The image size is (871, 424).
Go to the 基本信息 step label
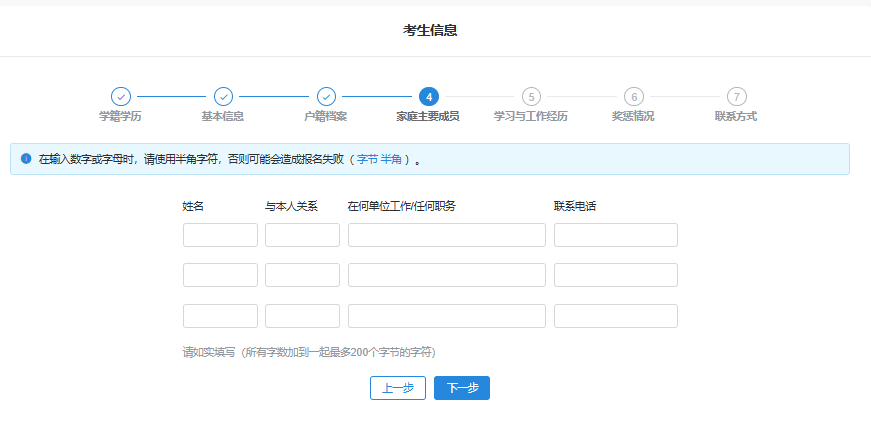point(223,117)
